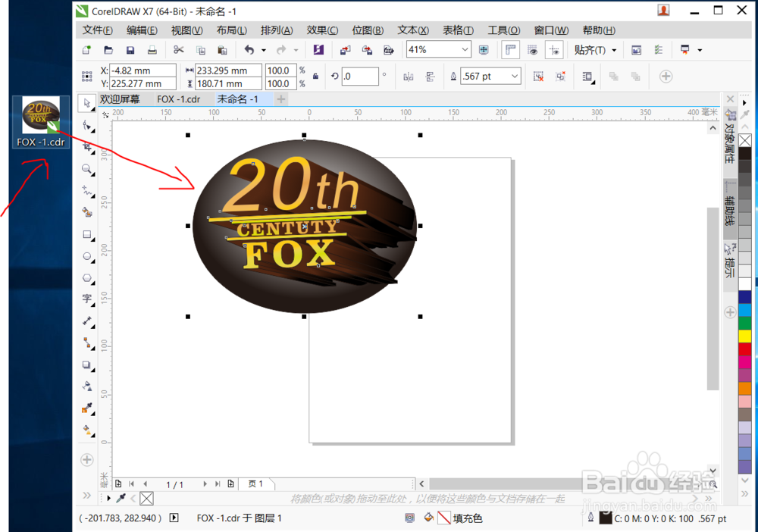Select the Zoom magnifier tool

(87, 169)
